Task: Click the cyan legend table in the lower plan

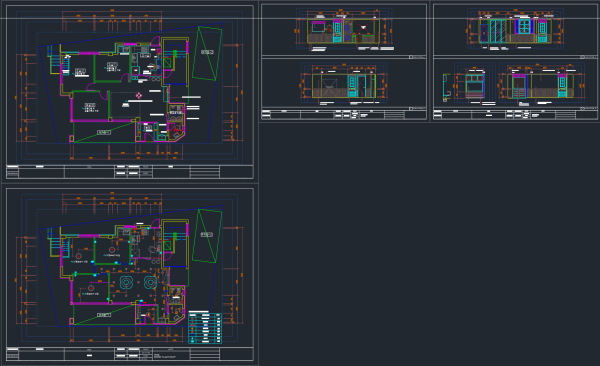Action: [x=205, y=328]
